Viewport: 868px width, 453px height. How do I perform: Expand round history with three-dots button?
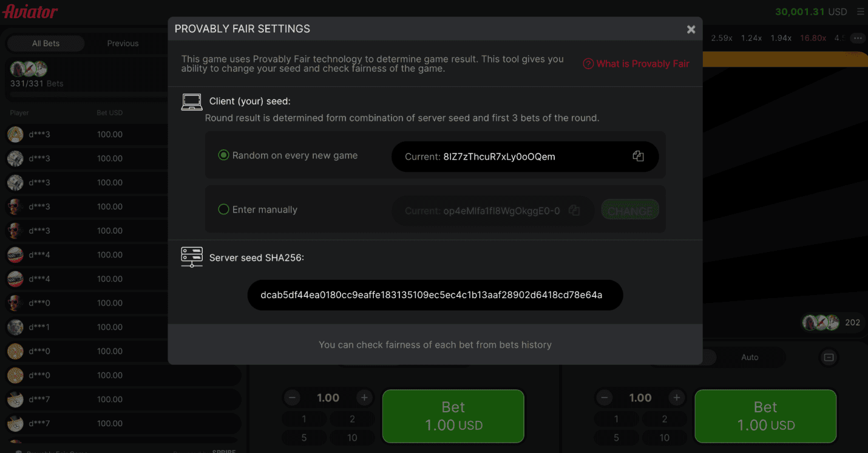coord(857,38)
